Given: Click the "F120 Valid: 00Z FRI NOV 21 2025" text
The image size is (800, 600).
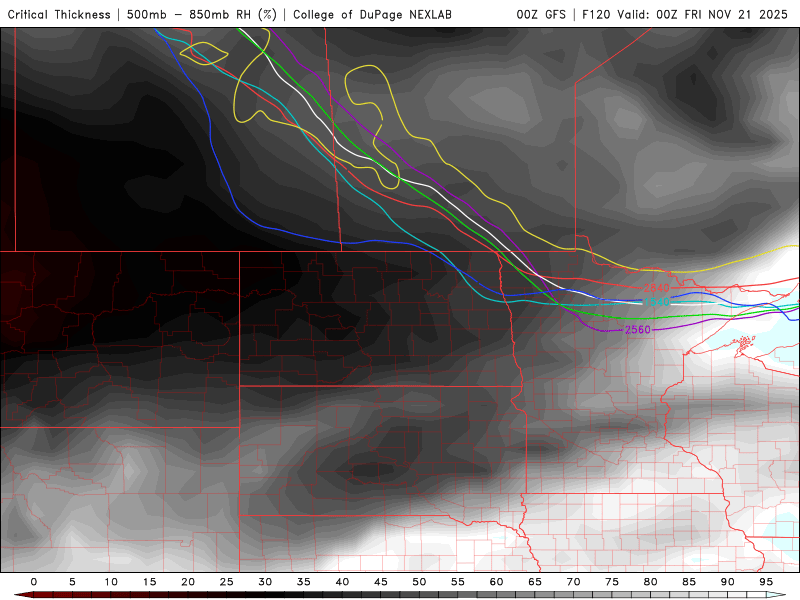Looking at the screenshot, I should click(x=685, y=15).
